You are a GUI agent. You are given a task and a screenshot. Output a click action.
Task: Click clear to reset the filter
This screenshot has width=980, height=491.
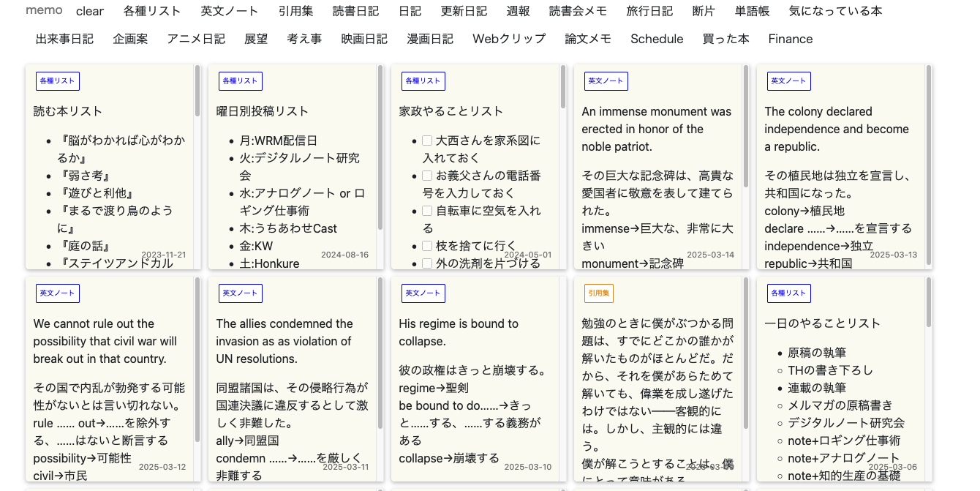[x=90, y=11]
